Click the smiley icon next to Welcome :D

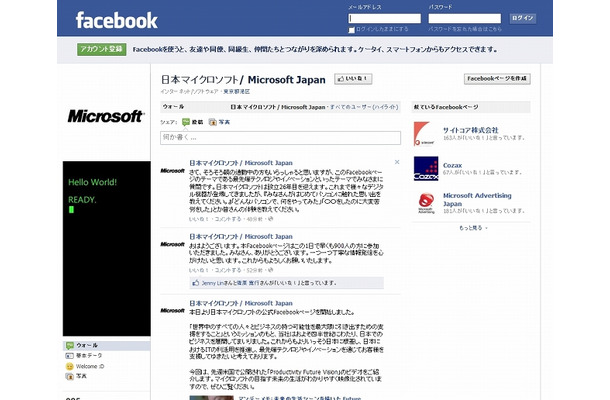point(70,366)
